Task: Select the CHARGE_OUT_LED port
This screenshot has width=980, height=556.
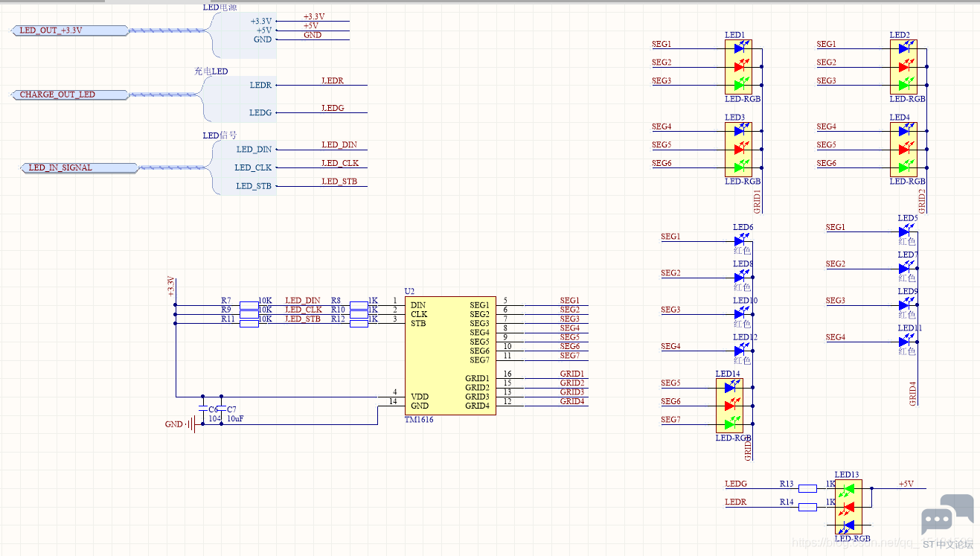Action: tap(71, 95)
